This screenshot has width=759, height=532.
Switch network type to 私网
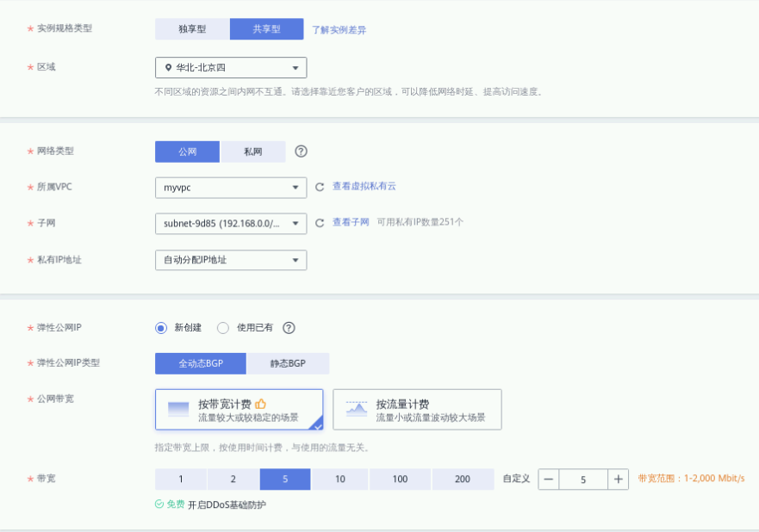(x=253, y=152)
